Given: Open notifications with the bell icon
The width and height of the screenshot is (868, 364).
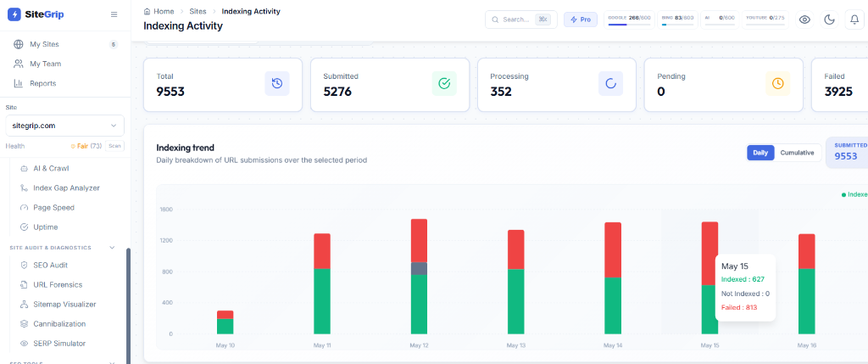Looking at the screenshot, I should (854, 20).
